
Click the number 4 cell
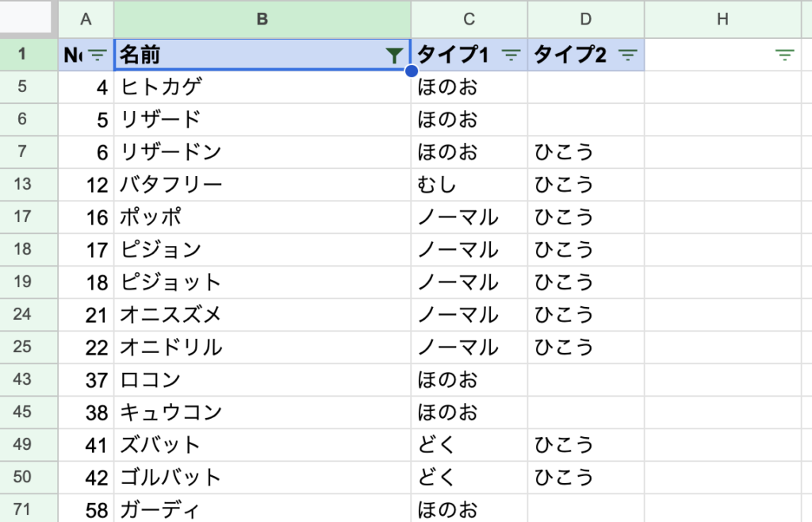click(86, 87)
